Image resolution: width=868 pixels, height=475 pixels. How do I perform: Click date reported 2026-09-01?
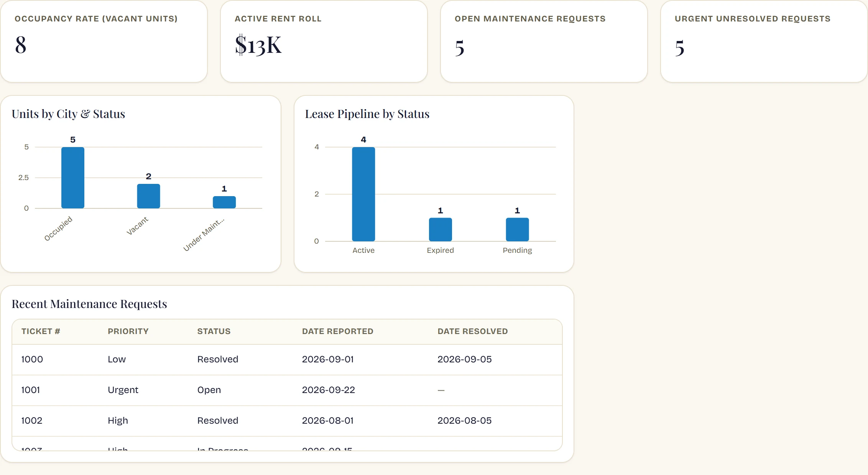pos(328,359)
